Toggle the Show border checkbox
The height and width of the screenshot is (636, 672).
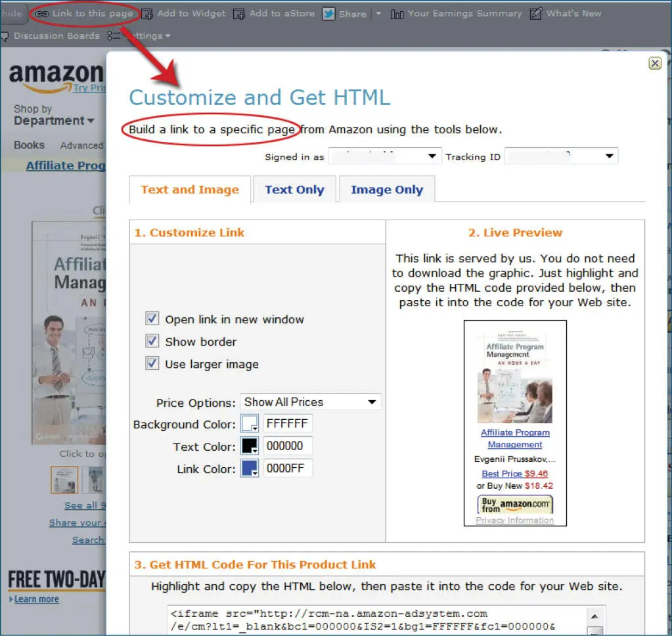tap(152, 342)
